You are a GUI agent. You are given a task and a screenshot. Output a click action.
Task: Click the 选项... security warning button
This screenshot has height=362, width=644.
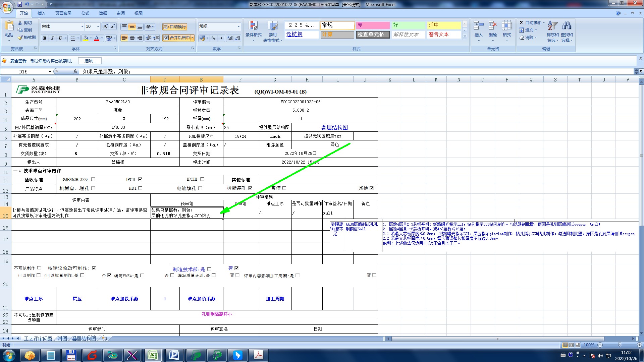click(90, 61)
